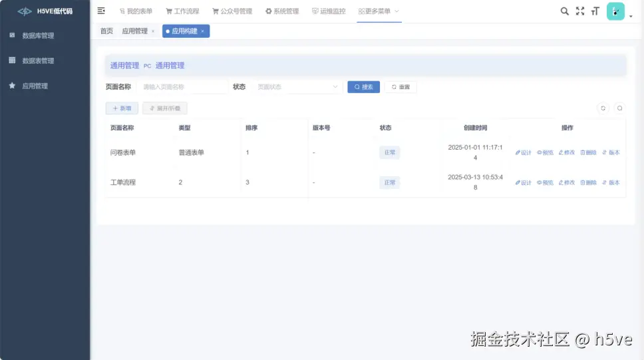This screenshot has width=644, height=360.
Task: Open the font size adjustment icon
Action: [x=595, y=11]
